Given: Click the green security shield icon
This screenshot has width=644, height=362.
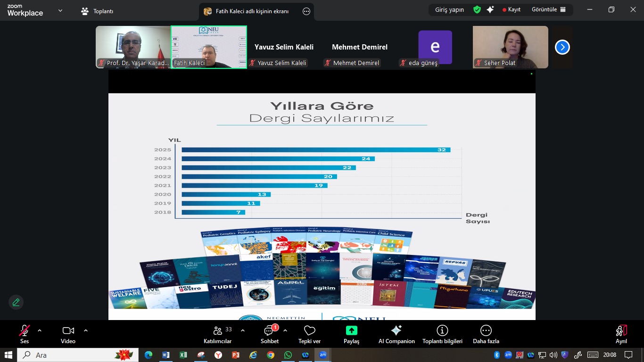Looking at the screenshot, I should (x=477, y=9).
